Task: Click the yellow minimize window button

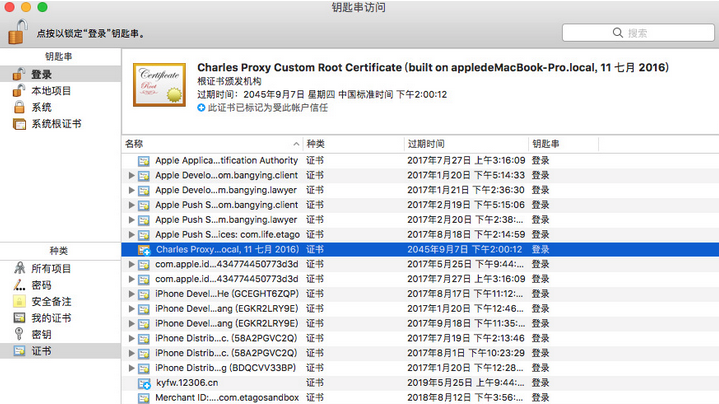Action: (26, 7)
